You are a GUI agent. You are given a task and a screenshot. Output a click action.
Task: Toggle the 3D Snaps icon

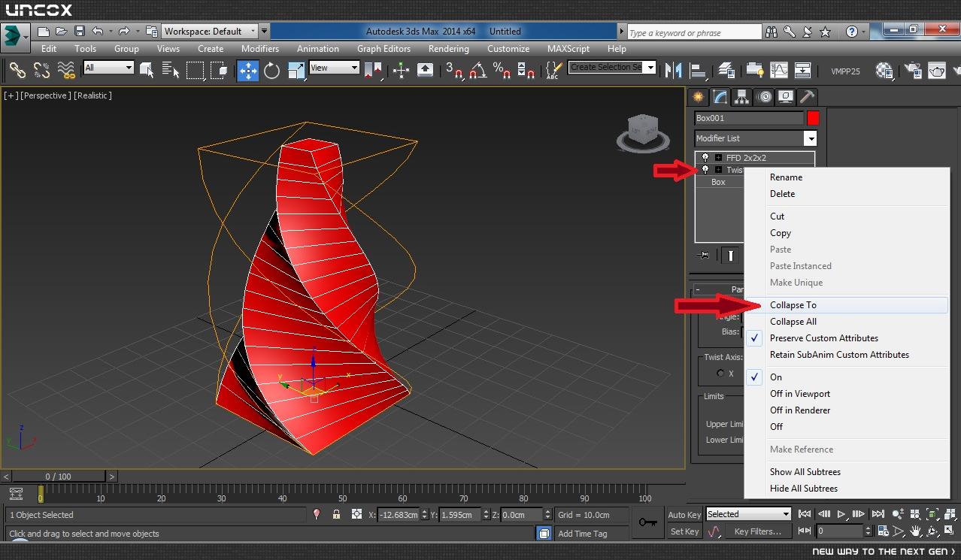[453, 71]
